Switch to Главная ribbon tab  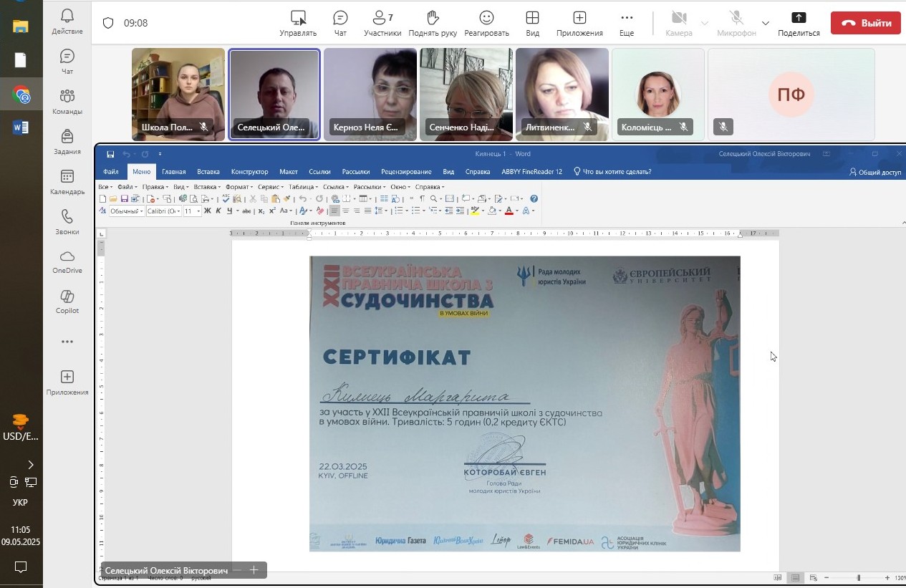click(x=173, y=172)
